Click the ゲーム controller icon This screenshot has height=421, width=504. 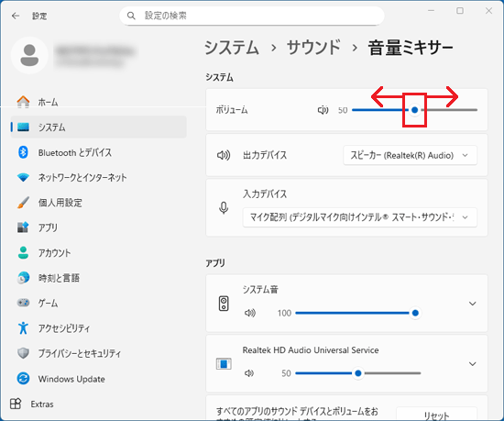coord(23,303)
